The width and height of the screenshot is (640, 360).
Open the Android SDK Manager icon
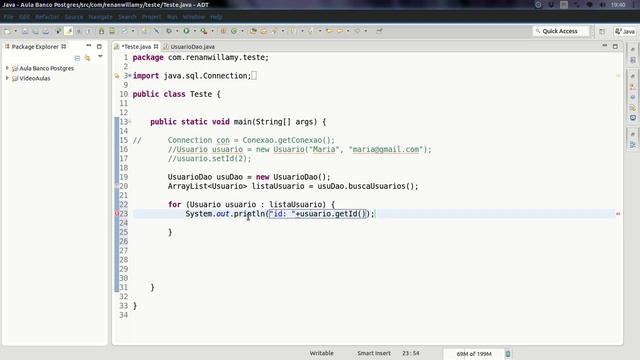tap(101, 31)
